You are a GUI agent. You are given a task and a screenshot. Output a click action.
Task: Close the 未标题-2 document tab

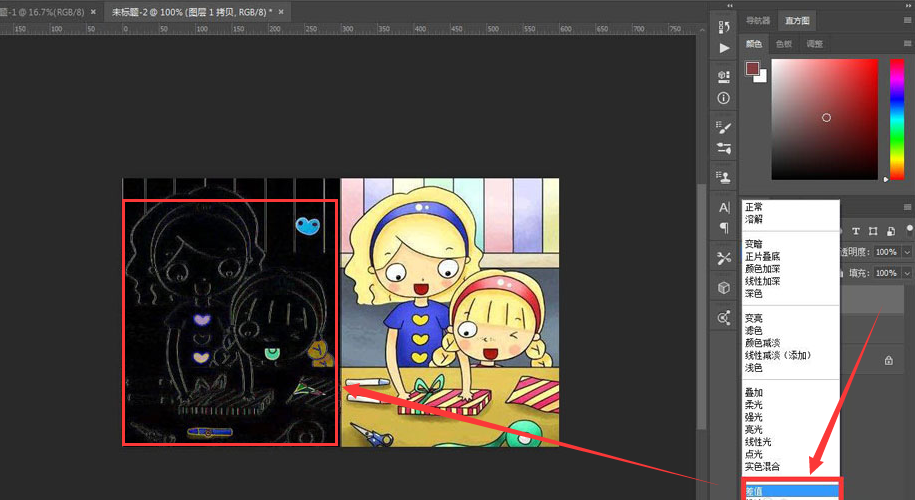pyautogui.click(x=281, y=12)
